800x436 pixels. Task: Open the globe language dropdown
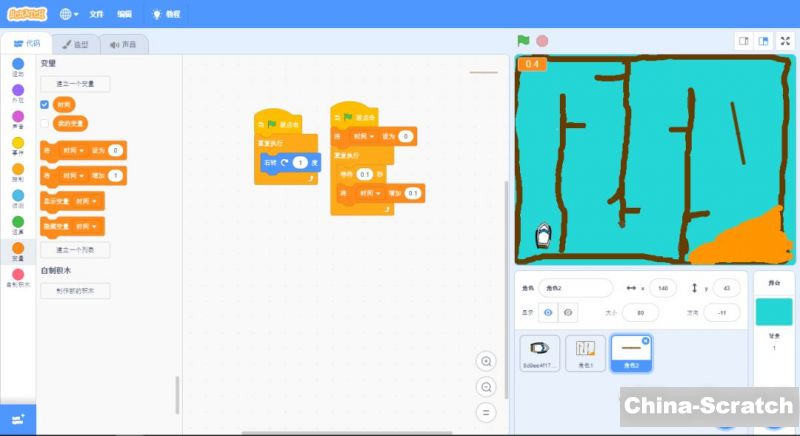coord(70,14)
